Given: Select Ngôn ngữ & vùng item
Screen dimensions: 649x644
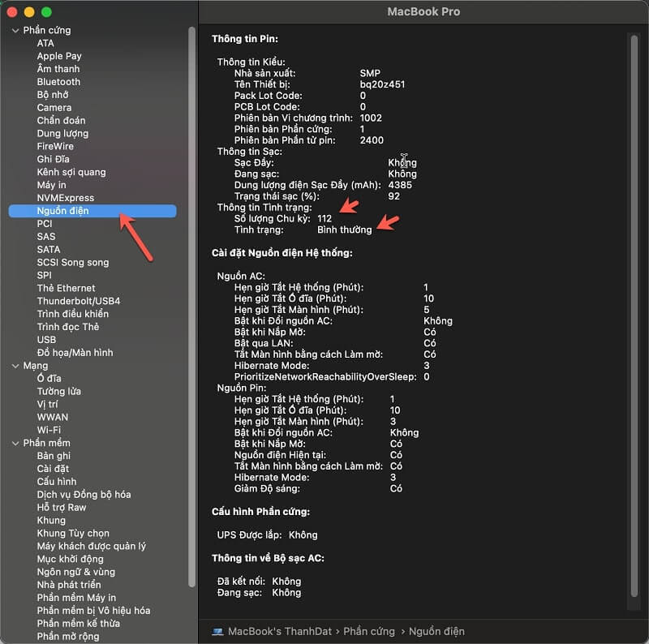Looking at the screenshot, I should pyautogui.click(x=76, y=572).
